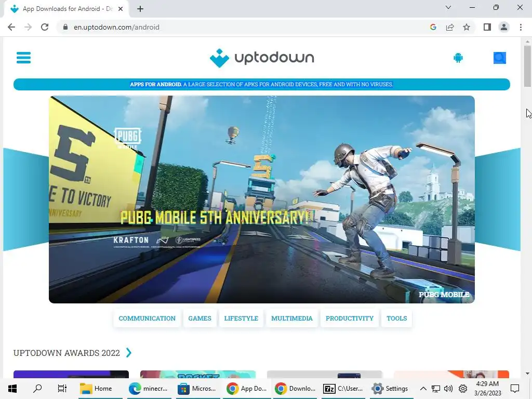Image resolution: width=532 pixels, height=399 pixels.
Task: Open first Uptodown Awards app thumbnail
Action: pos(71,374)
